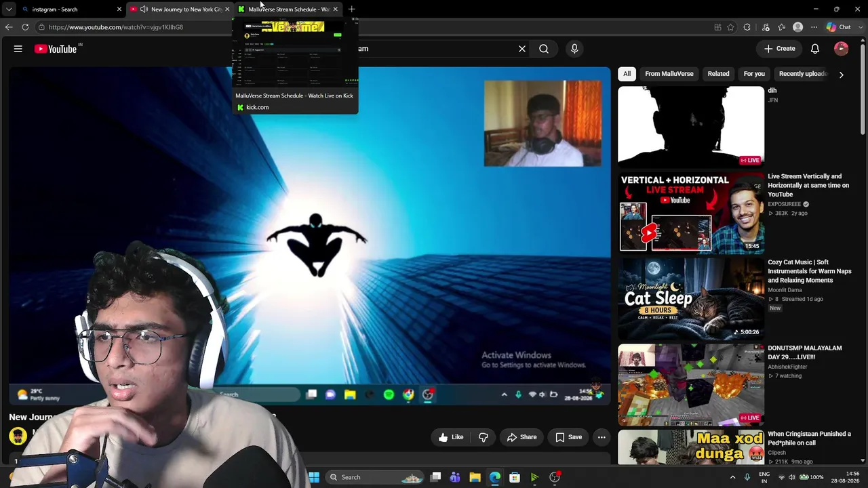Open the Windows Start menu
Image resolution: width=868 pixels, height=488 pixels.
[314, 477]
